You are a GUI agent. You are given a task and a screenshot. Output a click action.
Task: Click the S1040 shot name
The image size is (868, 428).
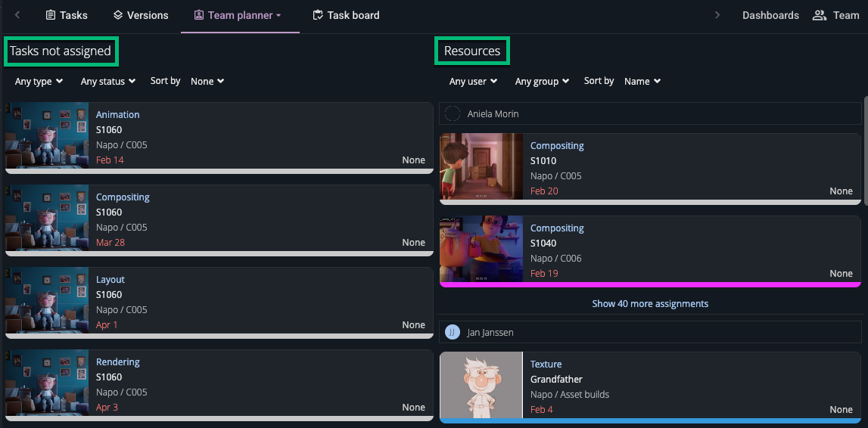tap(543, 243)
